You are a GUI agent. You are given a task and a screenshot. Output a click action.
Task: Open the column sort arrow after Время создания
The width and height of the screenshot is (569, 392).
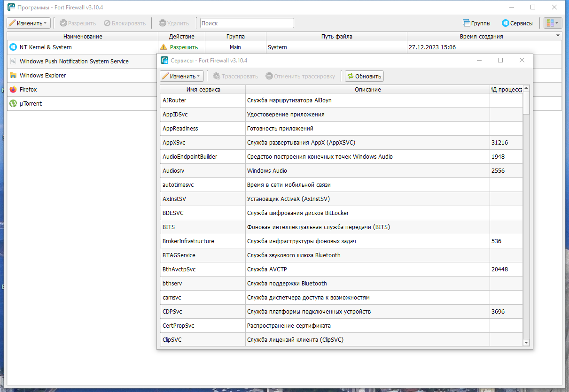558,36
